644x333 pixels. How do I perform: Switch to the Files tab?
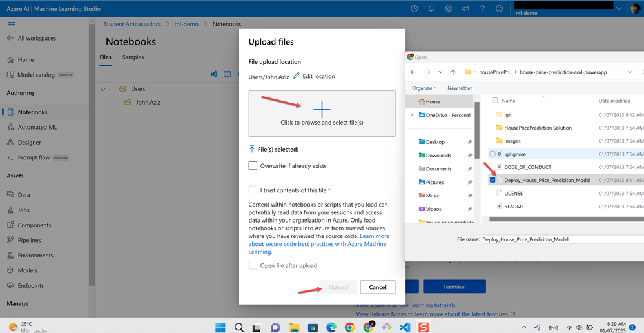[x=105, y=57]
